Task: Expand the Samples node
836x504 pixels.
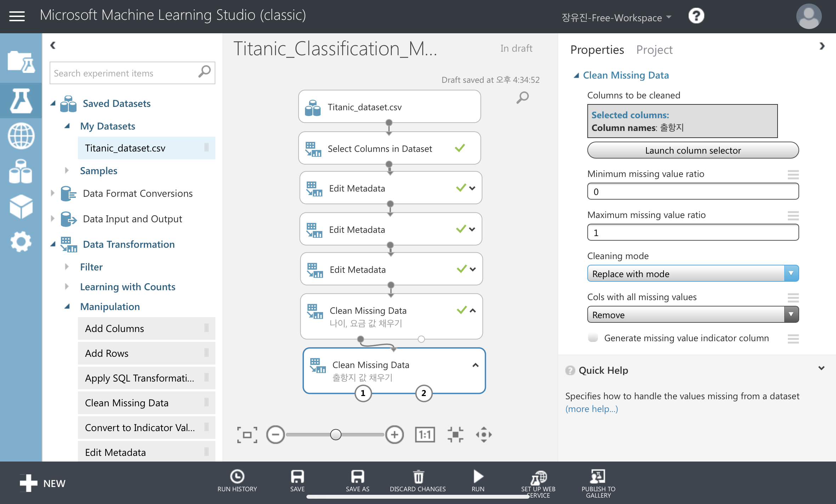Action: point(67,171)
